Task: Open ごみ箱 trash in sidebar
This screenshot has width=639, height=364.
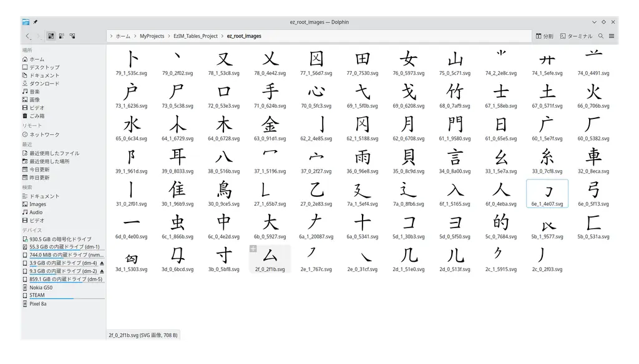Action: 36,116
